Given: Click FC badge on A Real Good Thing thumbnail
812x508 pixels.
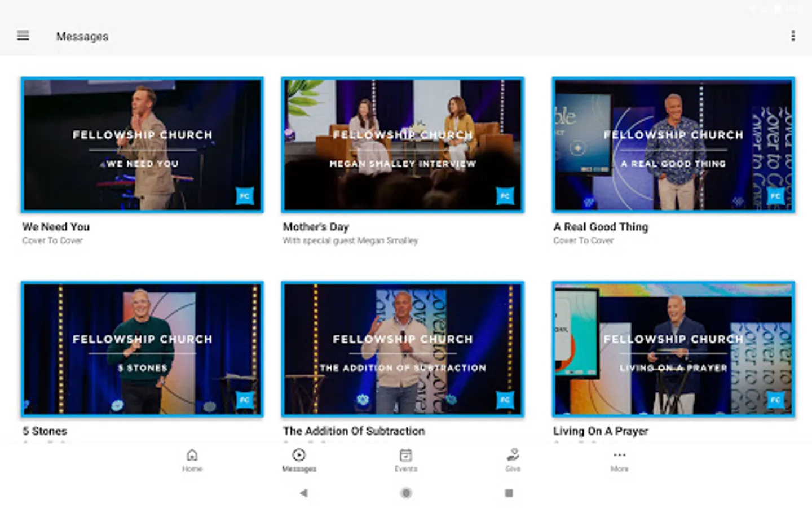Looking at the screenshot, I should tap(775, 196).
